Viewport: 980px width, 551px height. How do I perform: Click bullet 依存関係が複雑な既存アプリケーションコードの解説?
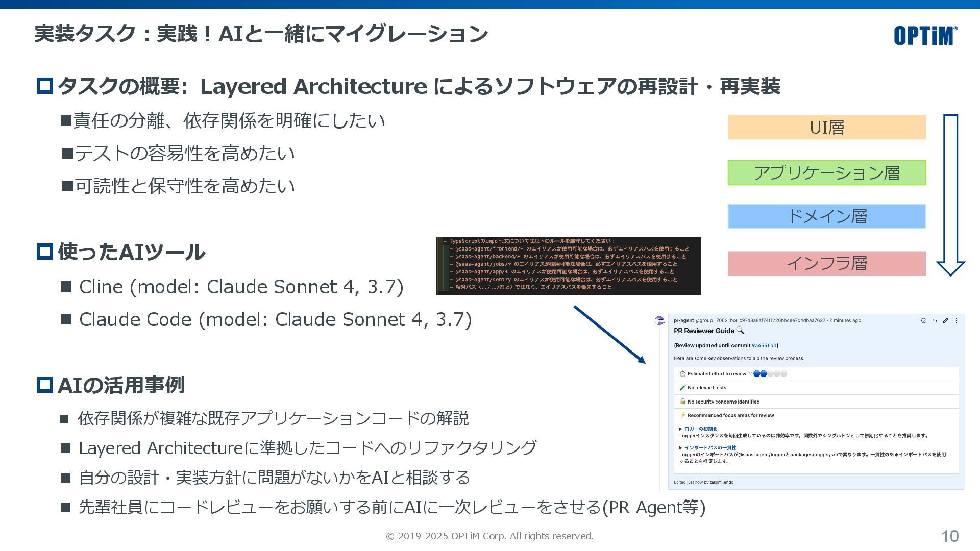point(273,419)
